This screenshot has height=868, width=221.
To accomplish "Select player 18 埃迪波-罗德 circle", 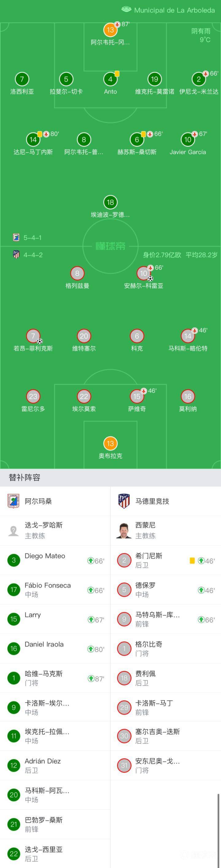I will 110,202.
